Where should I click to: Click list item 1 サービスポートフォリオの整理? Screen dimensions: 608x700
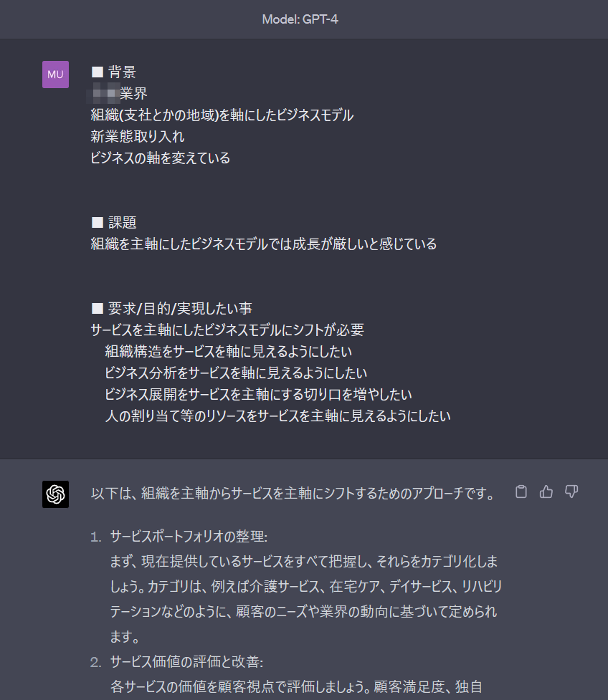[189, 536]
